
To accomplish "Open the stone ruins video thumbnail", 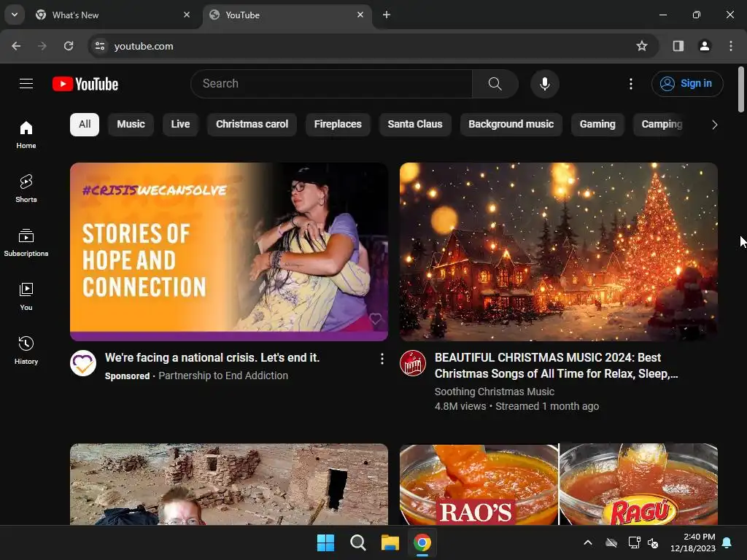I will tap(228, 484).
